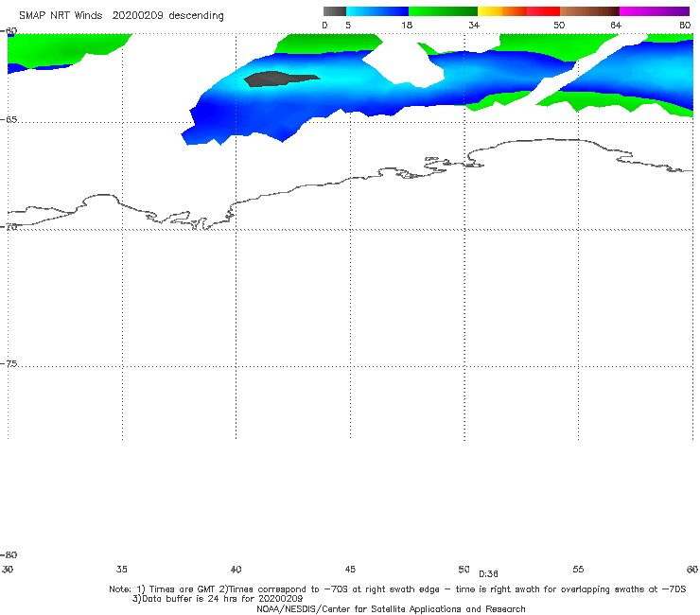Click the green 18–34 color bar segment

coord(443,11)
